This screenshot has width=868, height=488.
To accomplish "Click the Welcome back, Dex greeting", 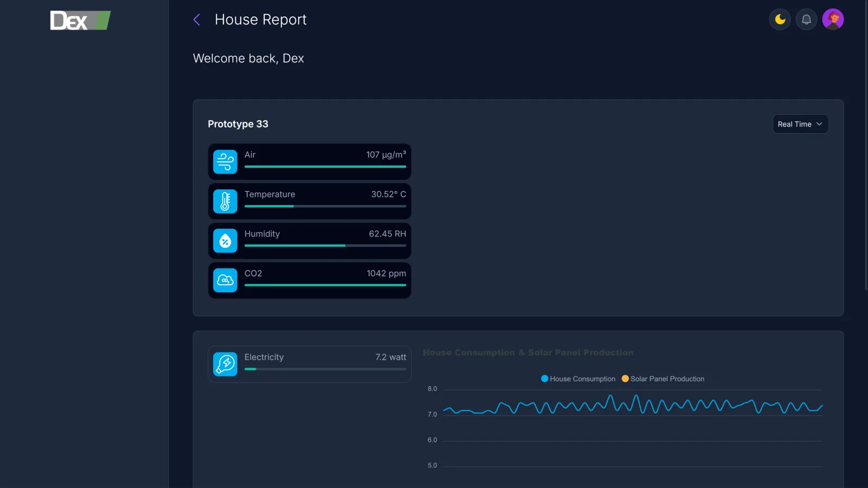I will point(248,59).
